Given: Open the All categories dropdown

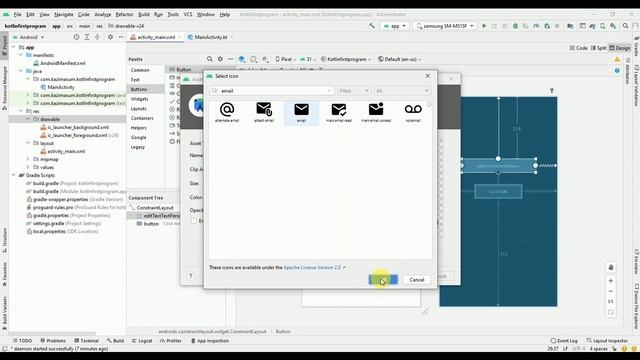Looking at the screenshot, I should 402,91.
